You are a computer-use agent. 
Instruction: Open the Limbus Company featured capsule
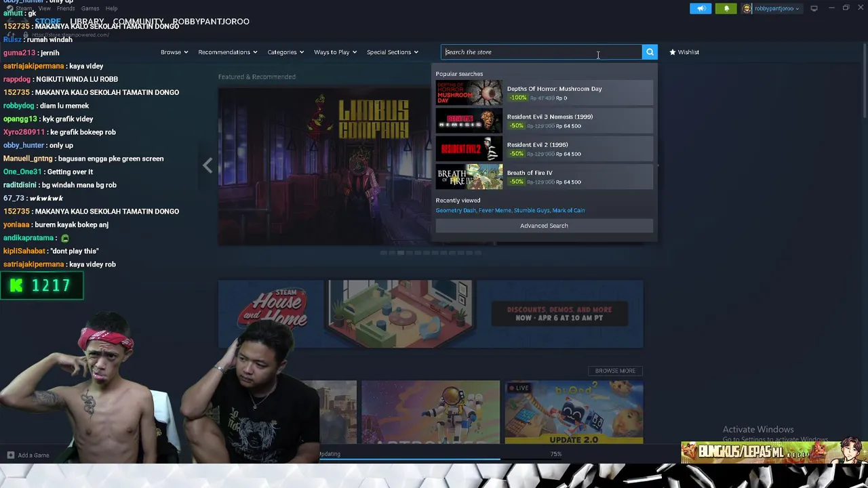click(x=324, y=166)
